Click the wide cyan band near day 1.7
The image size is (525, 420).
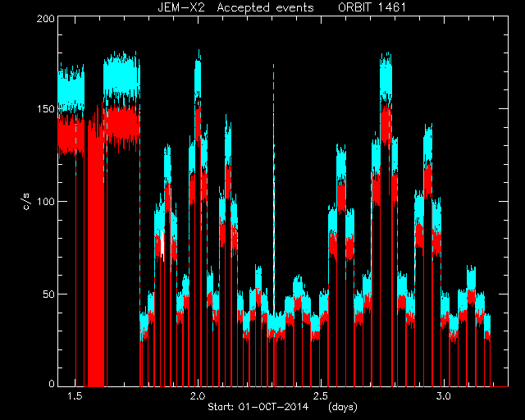[x=121, y=75]
